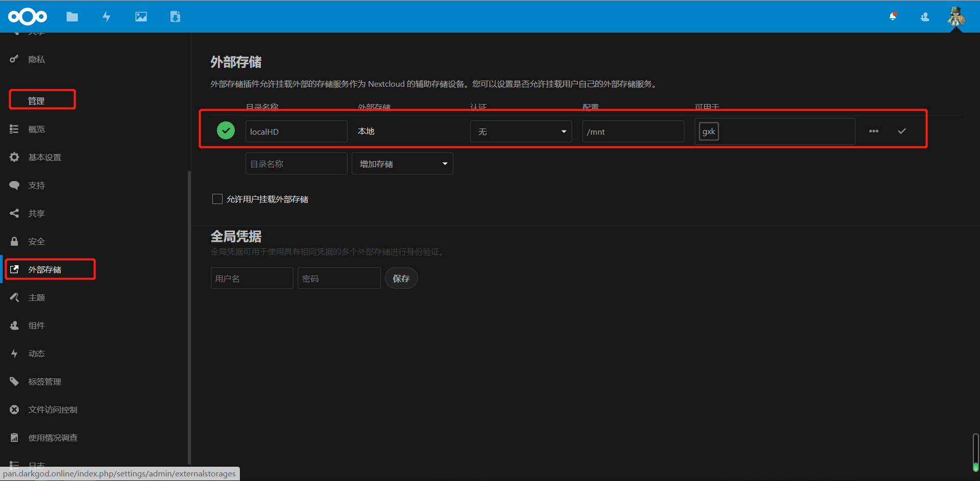This screenshot has height=481, width=980.
Task: Click the file access control icon
Action: [14, 410]
